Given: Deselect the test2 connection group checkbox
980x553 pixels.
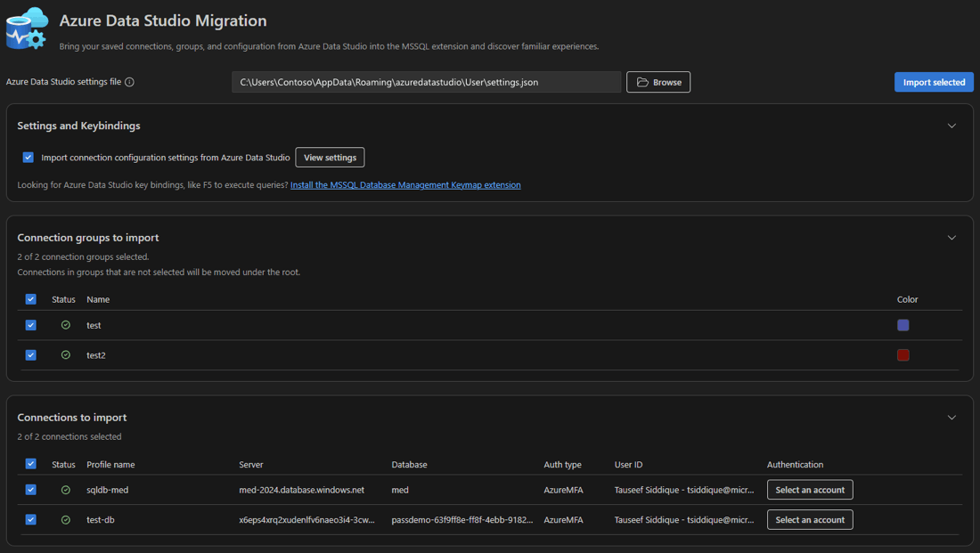Looking at the screenshot, I should (x=31, y=354).
